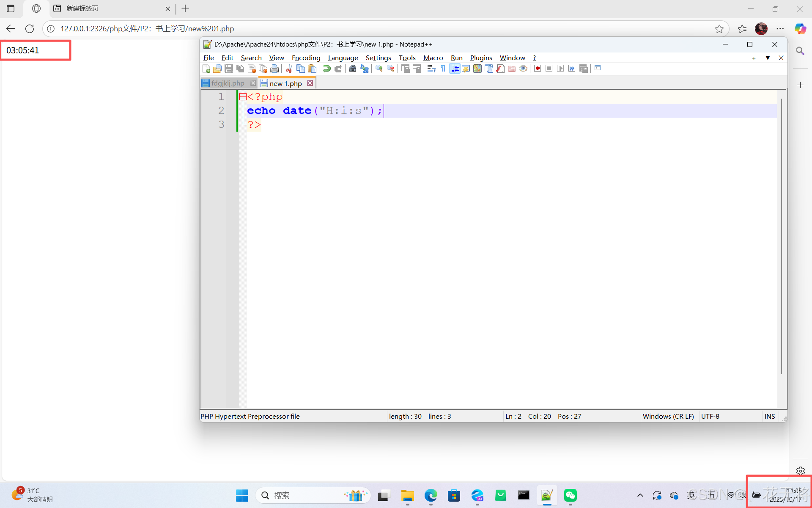Refresh the browser page

coord(30,29)
